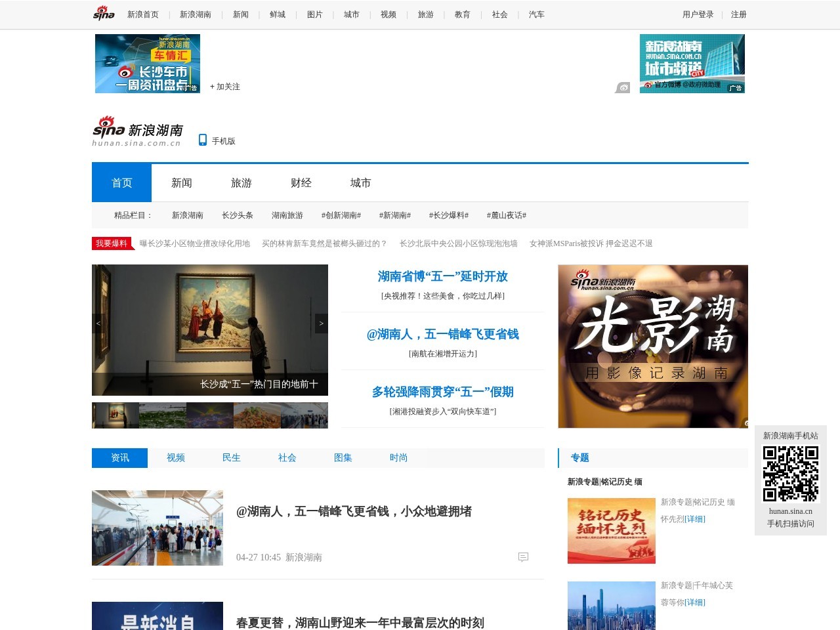The image size is (840, 630).
Task: Go to 新闻 in the top bar
Action: coord(241,14)
